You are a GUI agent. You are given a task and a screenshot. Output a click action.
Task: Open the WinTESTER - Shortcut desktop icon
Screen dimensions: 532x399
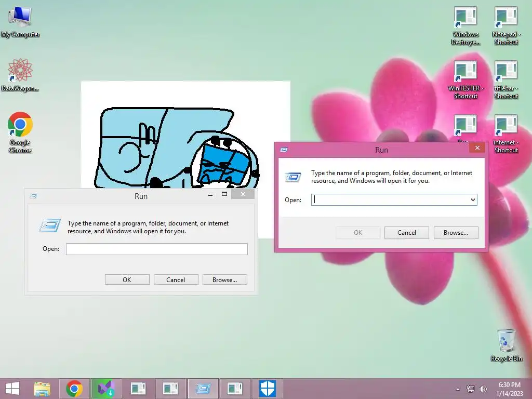pos(465,79)
